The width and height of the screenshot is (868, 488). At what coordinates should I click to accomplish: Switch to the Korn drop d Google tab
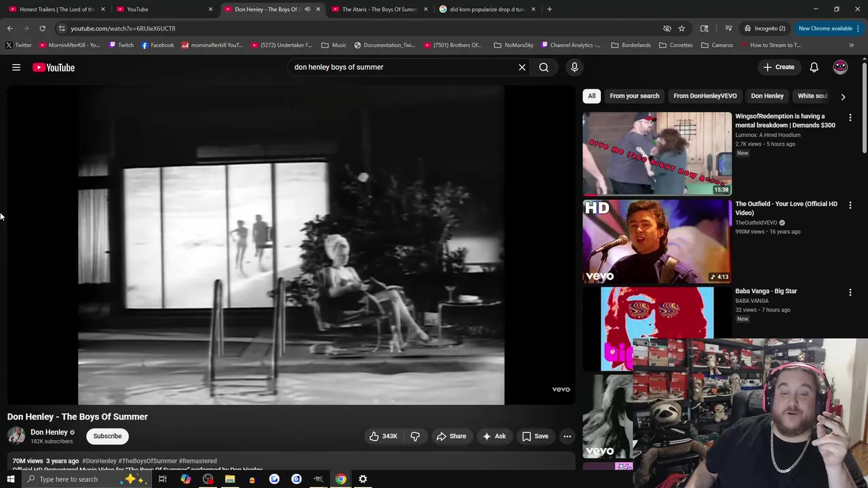(x=487, y=9)
